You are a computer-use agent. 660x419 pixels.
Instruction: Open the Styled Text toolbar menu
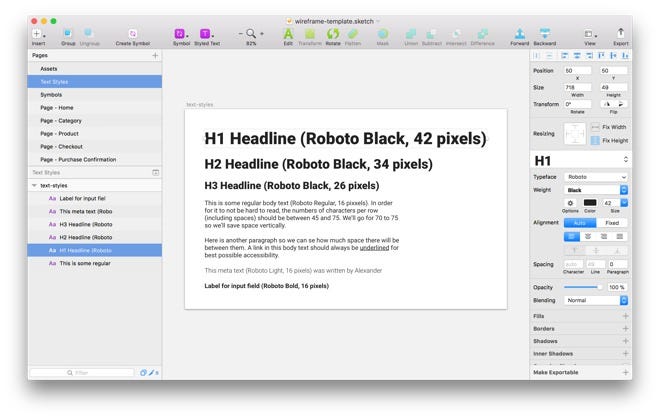[206, 33]
